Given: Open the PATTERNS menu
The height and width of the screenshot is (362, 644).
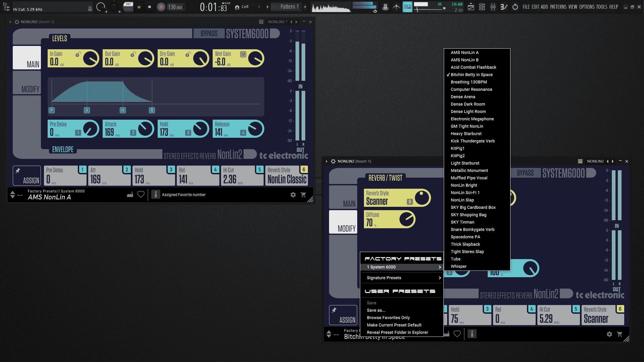Looking at the screenshot, I should (558, 7).
